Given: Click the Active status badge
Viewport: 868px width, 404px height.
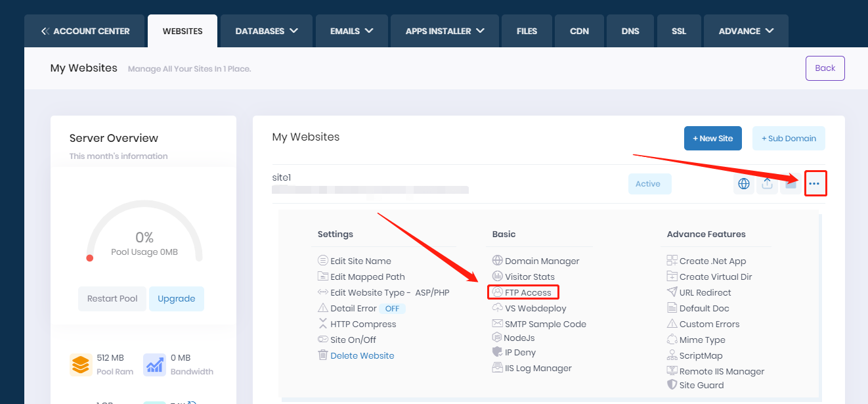Looking at the screenshot, I should click(649, 184).
